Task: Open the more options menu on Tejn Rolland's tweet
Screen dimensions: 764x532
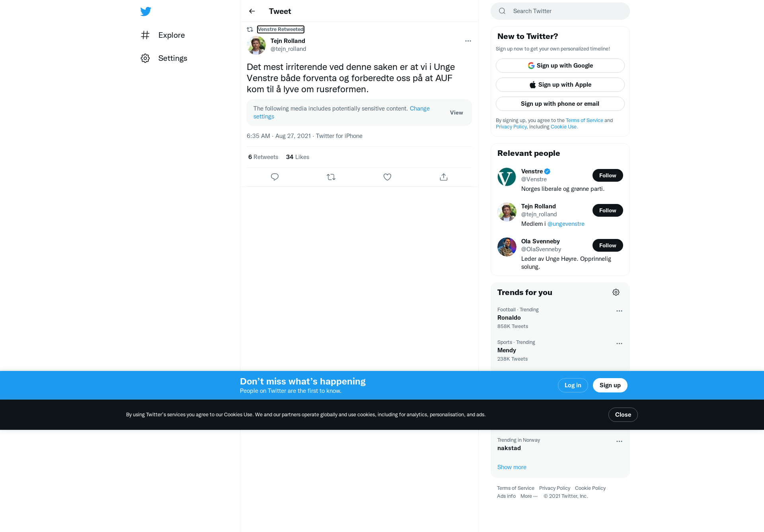Action: pos(468,41)
